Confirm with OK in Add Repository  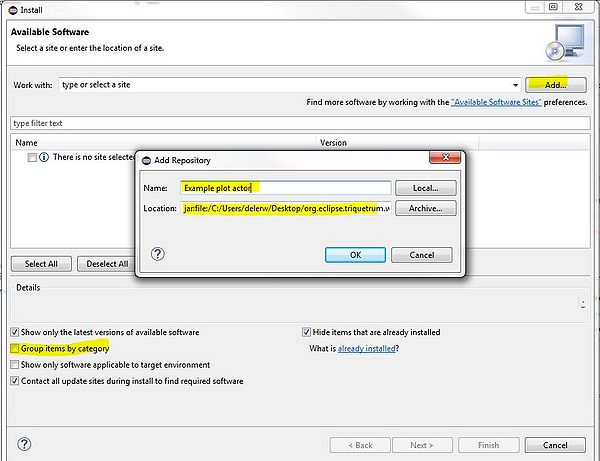coord(355,255)
